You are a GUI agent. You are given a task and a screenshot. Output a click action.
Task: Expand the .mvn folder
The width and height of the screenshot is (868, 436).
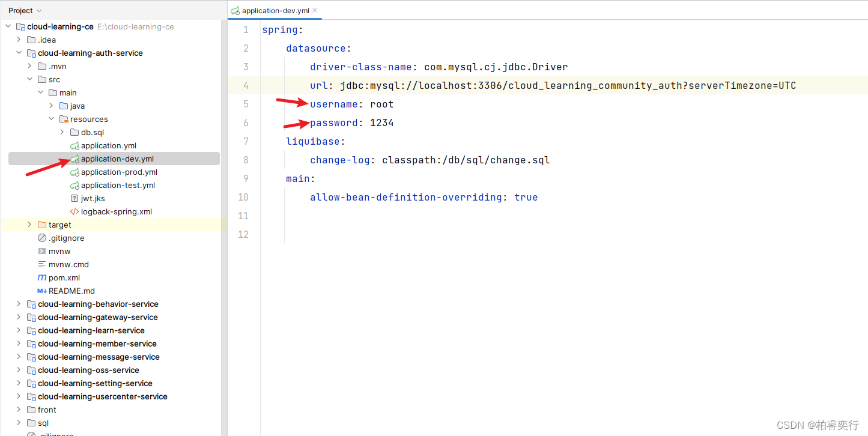pos(30,66)
